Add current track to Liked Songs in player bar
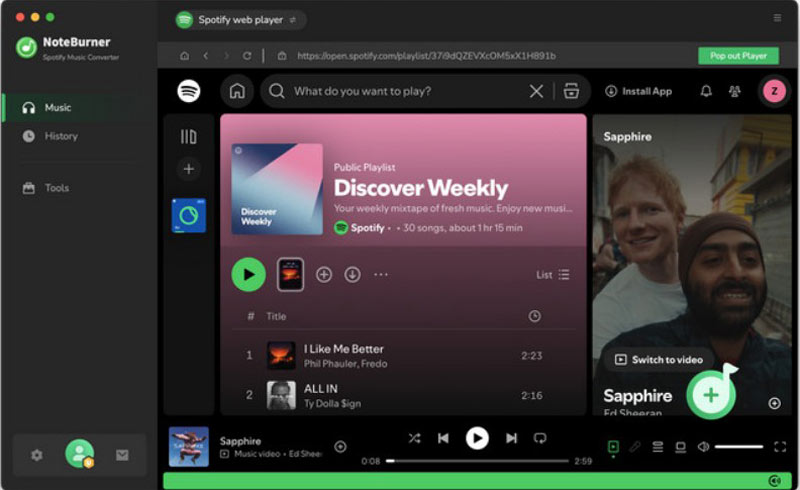Image resolution: width=800 pixels, height=490 pixels. (340, 447)
